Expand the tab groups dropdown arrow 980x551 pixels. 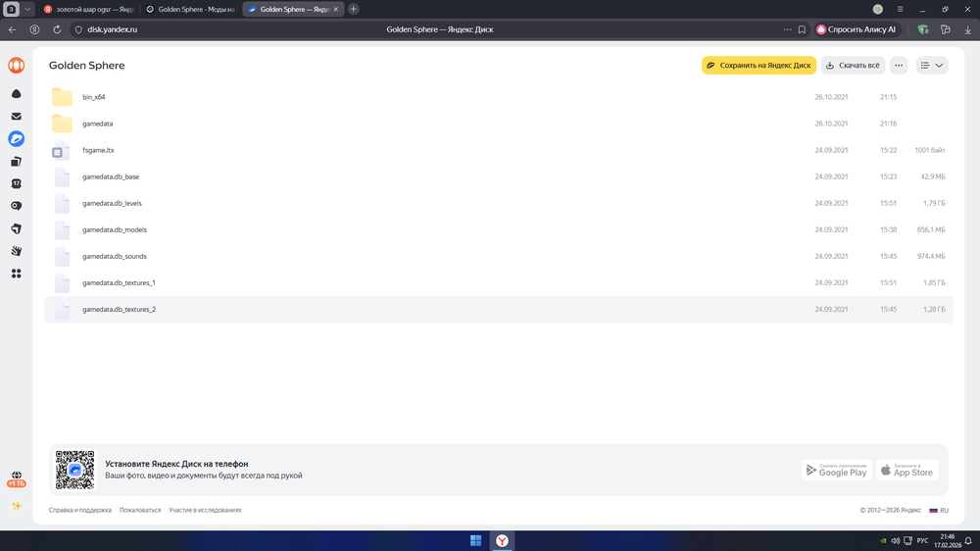[x=27, y=10]
